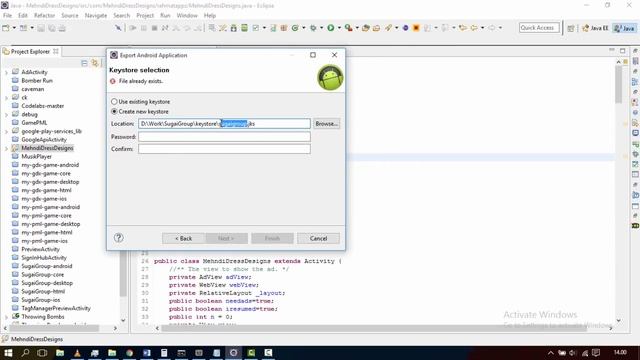
Task: Click the < Back button
Action: point(184,238)
